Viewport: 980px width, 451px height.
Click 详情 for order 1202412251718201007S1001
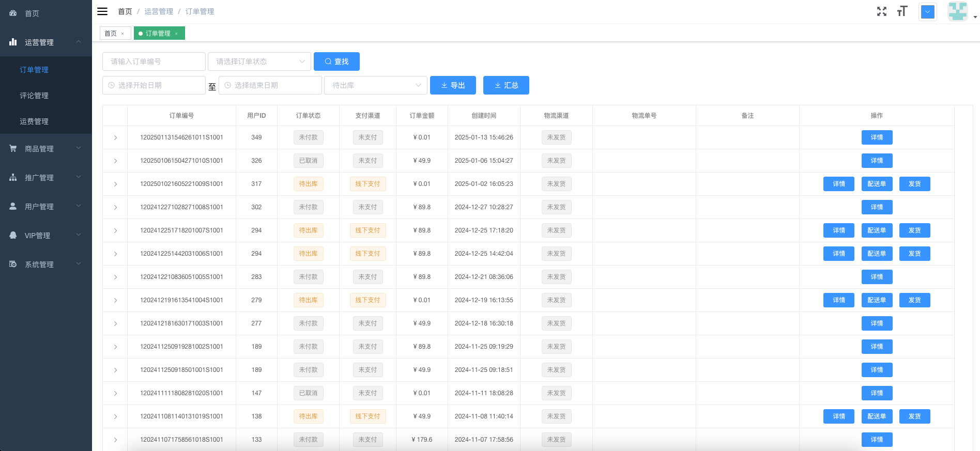[839, 230]
